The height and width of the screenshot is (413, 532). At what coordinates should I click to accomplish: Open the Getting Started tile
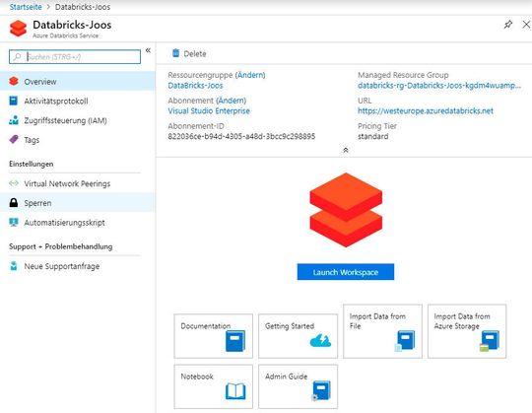coord(298,336)
